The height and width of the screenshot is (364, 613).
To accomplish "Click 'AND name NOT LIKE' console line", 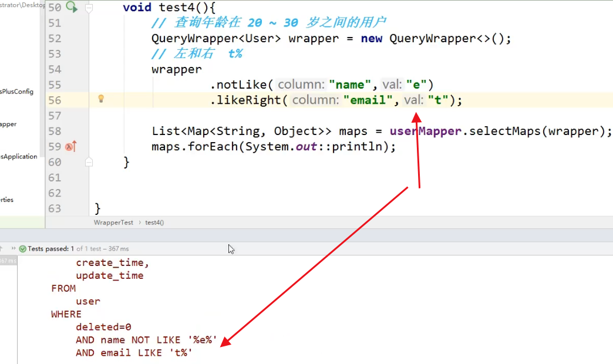I will [x=146, y=340].
